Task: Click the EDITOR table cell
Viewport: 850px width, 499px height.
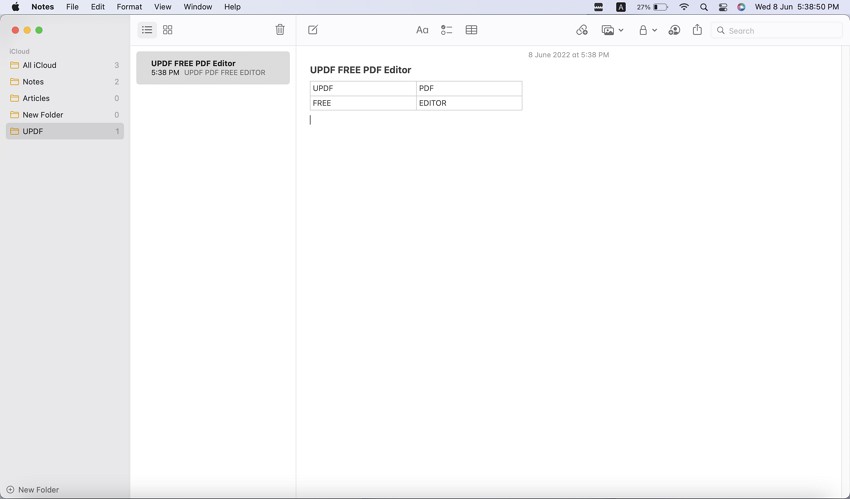Action: 469,103
